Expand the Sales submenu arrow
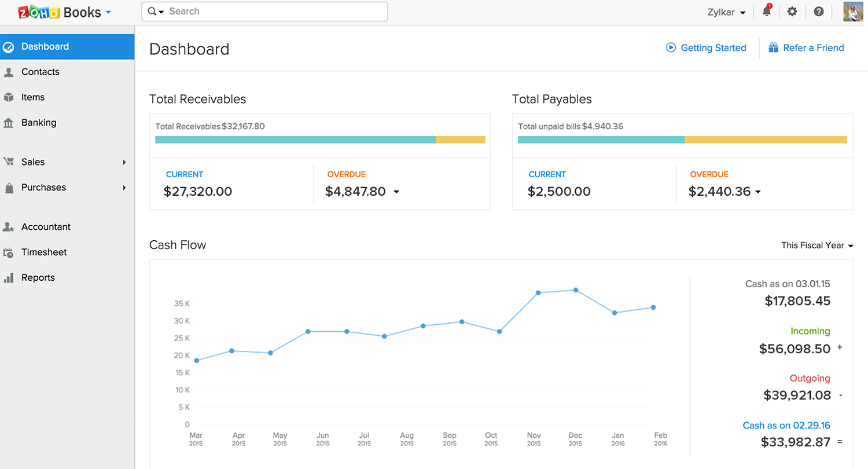Image resolution: width=868 pixels, height=469 pixels. (124, 162)
